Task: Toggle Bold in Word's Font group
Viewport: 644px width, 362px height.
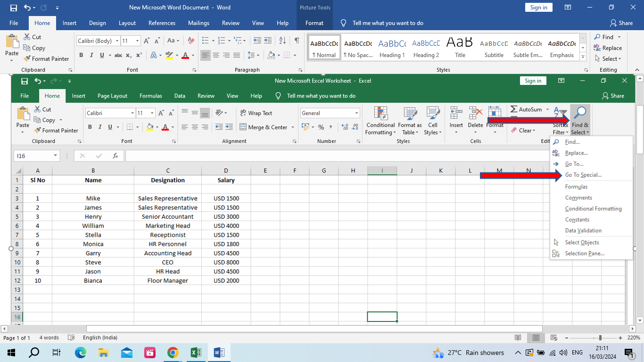Action: (81, 55)
